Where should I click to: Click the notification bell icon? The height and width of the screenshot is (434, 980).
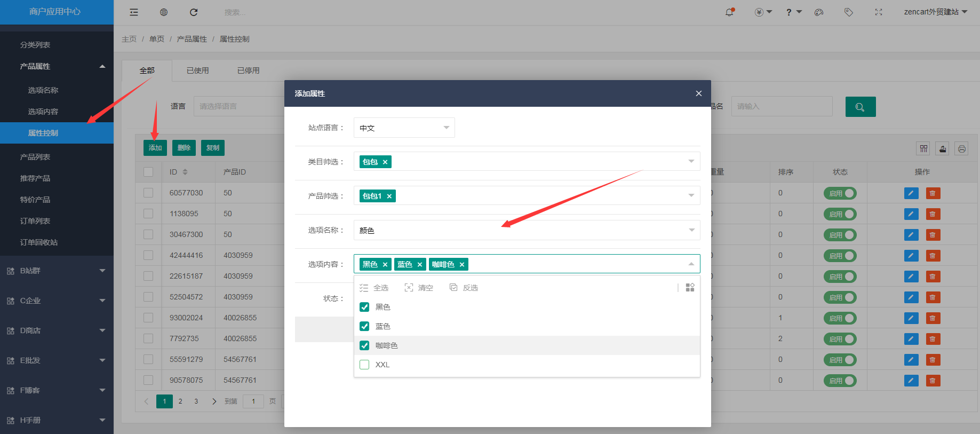pos(729,12)
